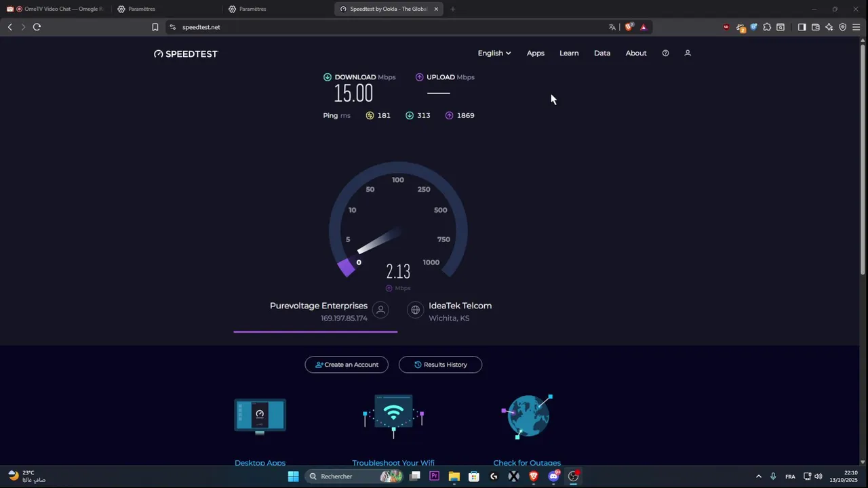Open the extensions puzzle-piece icon

point(767,27)
